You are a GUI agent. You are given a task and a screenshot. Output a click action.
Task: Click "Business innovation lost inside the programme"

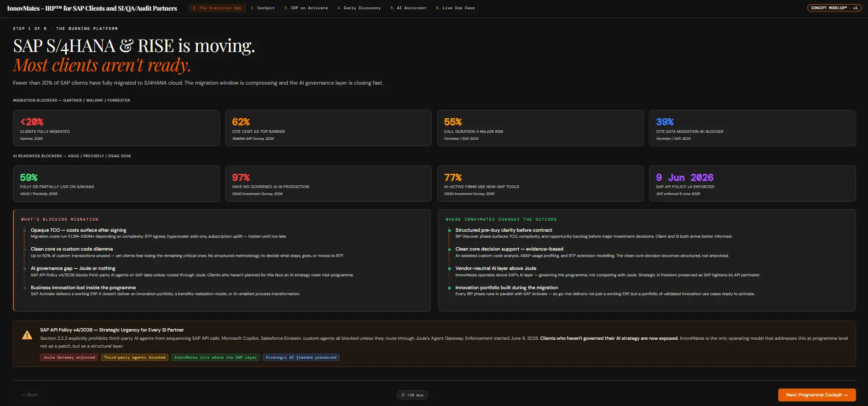point(83,287)
